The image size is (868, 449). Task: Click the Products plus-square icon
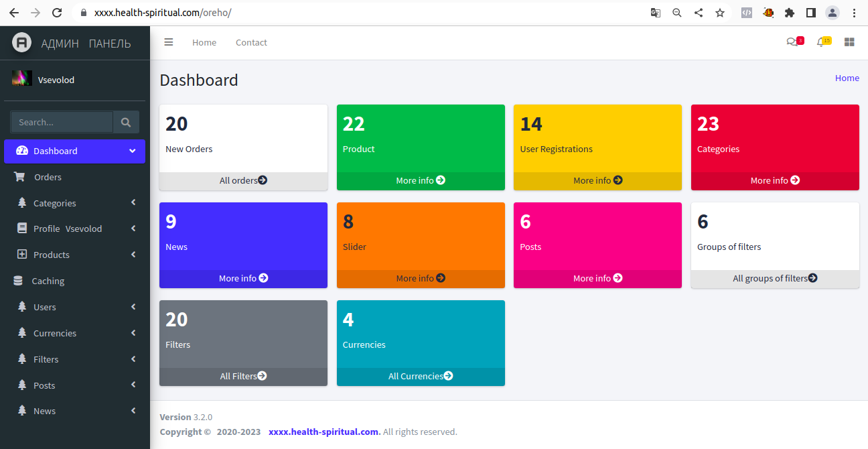(22, 255)
